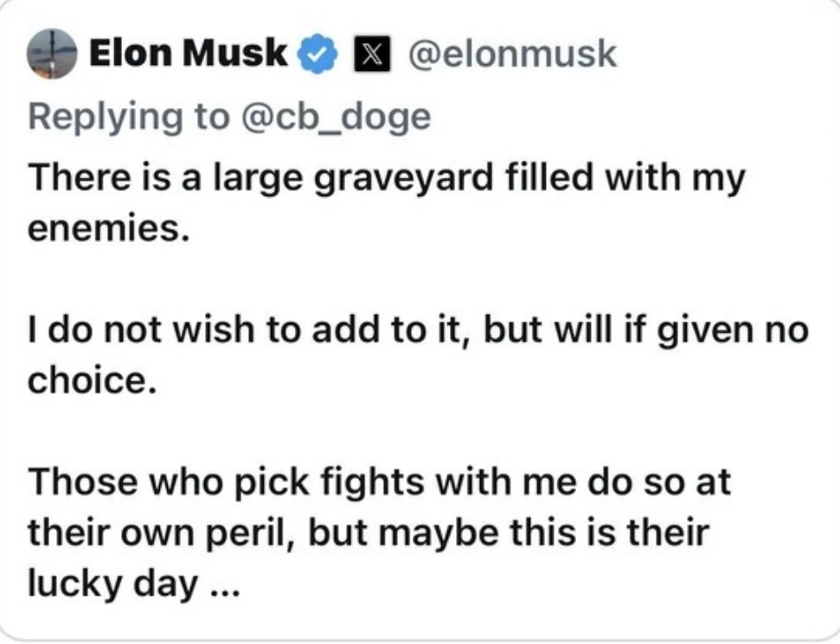840x644 pixels.
Task: Click the word "enemies." in the tweet
Action: coord(109,228)
